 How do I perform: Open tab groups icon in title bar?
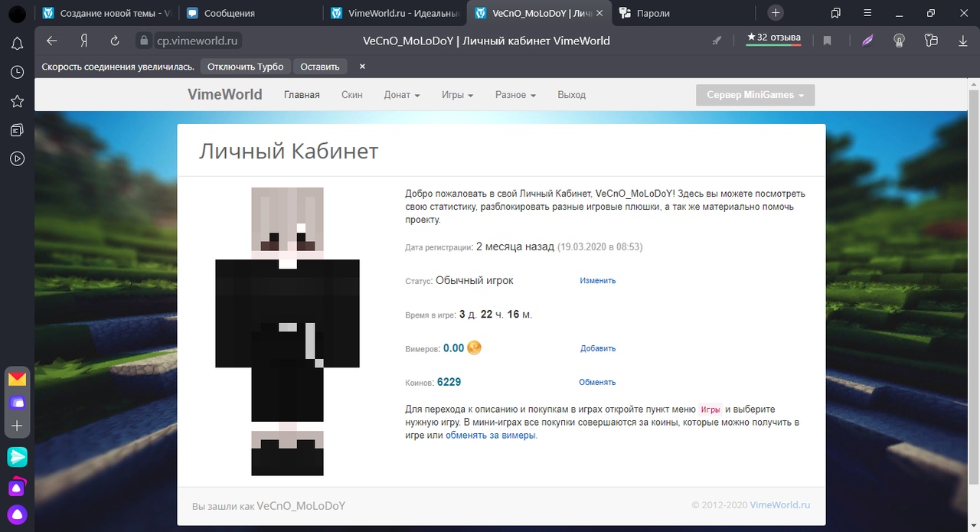(836, 13)
